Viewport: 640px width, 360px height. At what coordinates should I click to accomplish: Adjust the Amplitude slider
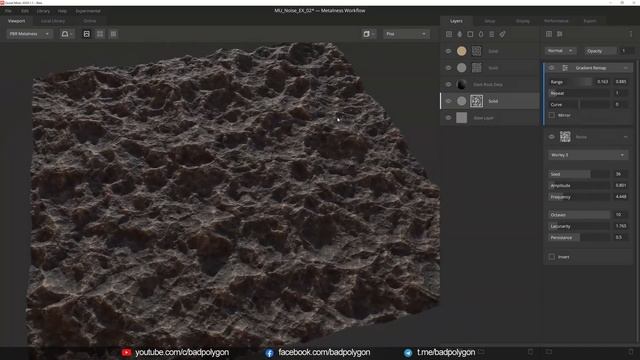click(579, 185)
